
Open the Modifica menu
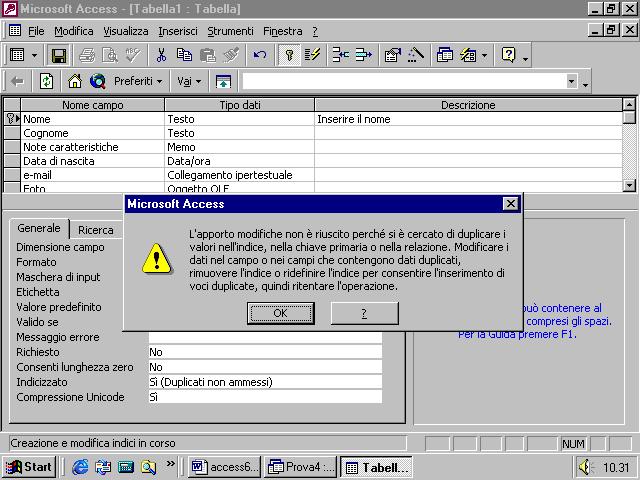tap(74, 31)
